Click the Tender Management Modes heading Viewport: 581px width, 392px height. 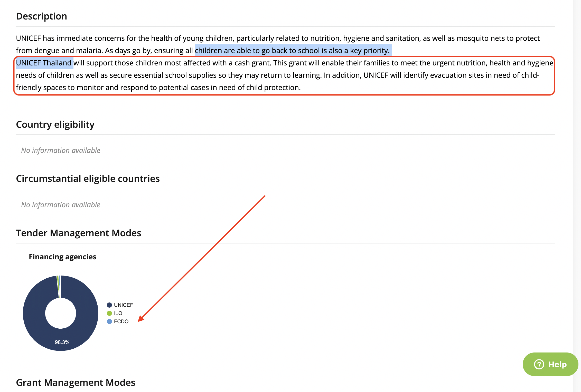pyautogui.click(x=78, y=233)
